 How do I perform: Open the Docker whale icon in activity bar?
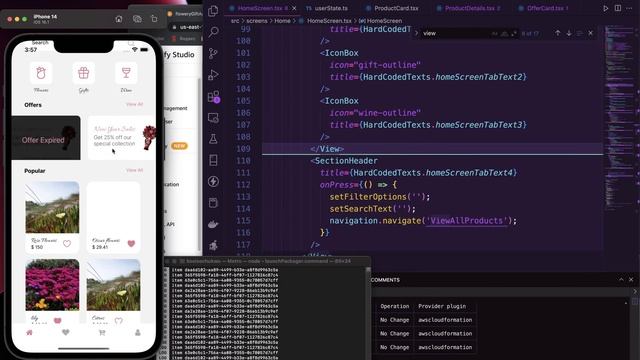coord(213,224)
